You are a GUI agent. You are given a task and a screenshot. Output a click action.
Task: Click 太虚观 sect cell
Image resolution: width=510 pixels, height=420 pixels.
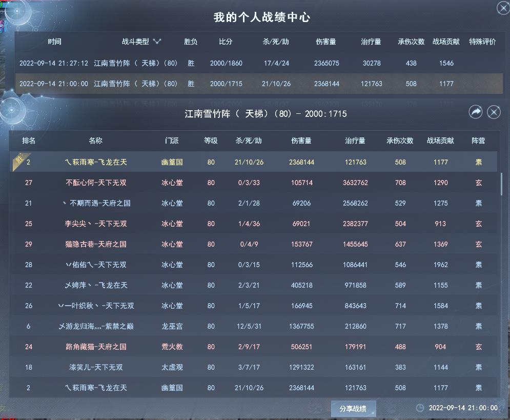172,367
